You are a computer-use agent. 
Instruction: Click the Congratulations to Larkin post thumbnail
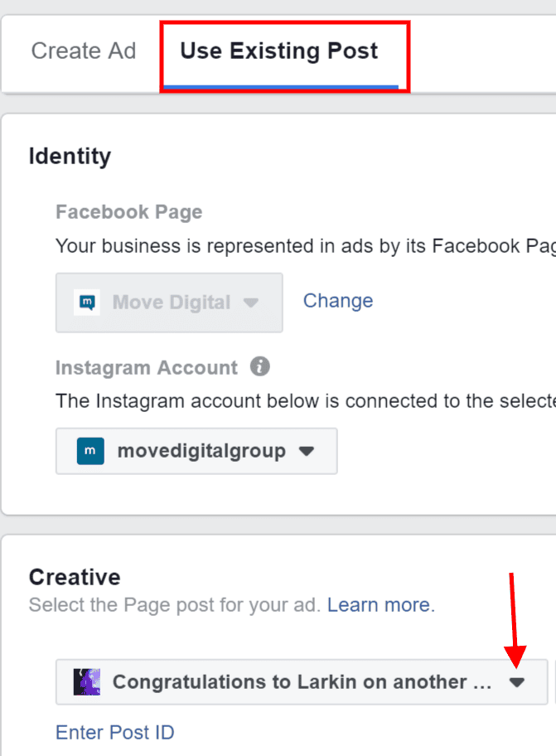[x=87, y=681]
